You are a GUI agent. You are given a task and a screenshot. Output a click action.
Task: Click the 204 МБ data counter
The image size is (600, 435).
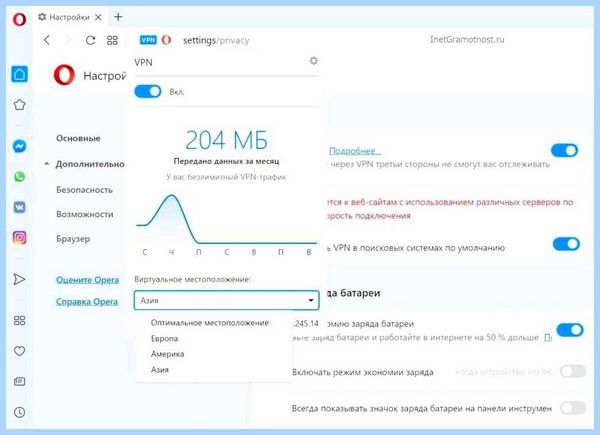click(227, 140)
